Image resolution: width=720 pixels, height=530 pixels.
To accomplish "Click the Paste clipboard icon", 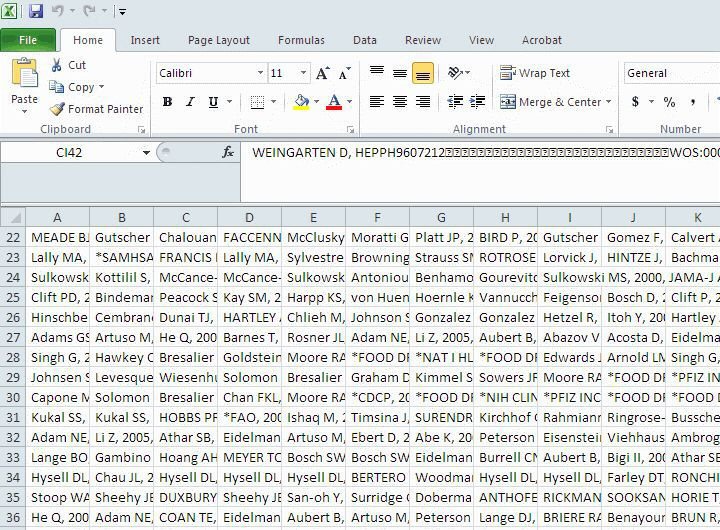I will tap(24, 73).
